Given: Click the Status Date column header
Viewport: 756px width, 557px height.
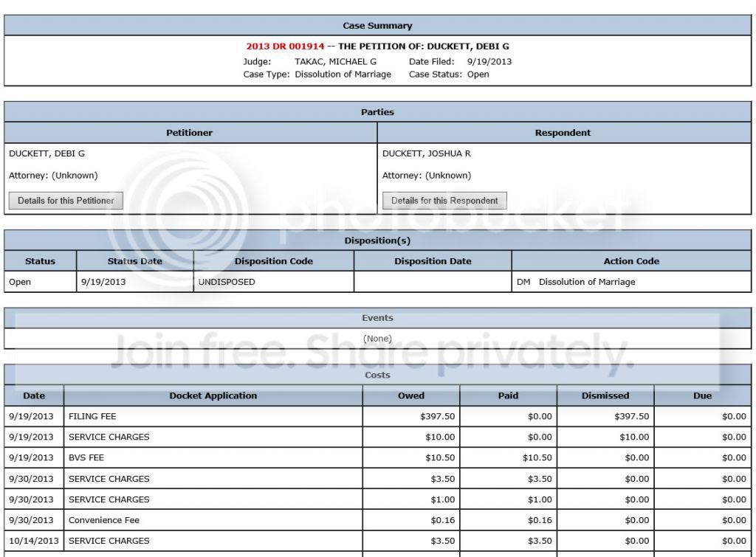Looking at the screenshot, I should point(134,261).
